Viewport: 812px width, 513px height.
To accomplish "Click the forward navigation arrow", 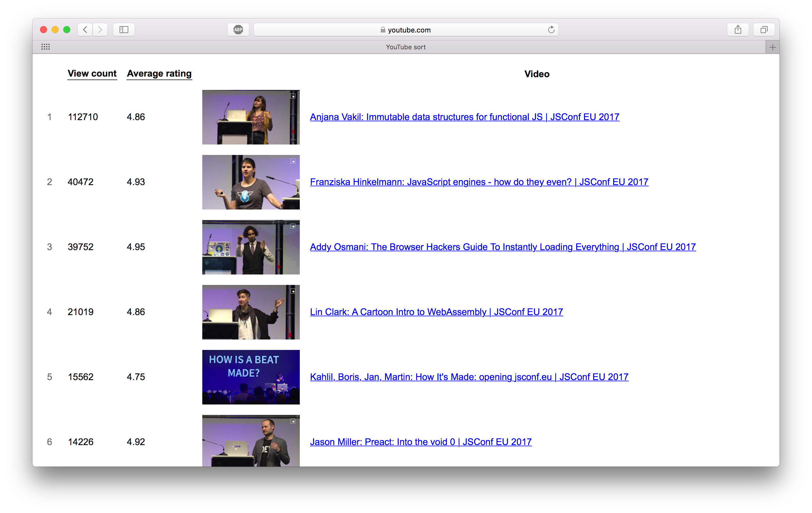I will tap(100, 30).
